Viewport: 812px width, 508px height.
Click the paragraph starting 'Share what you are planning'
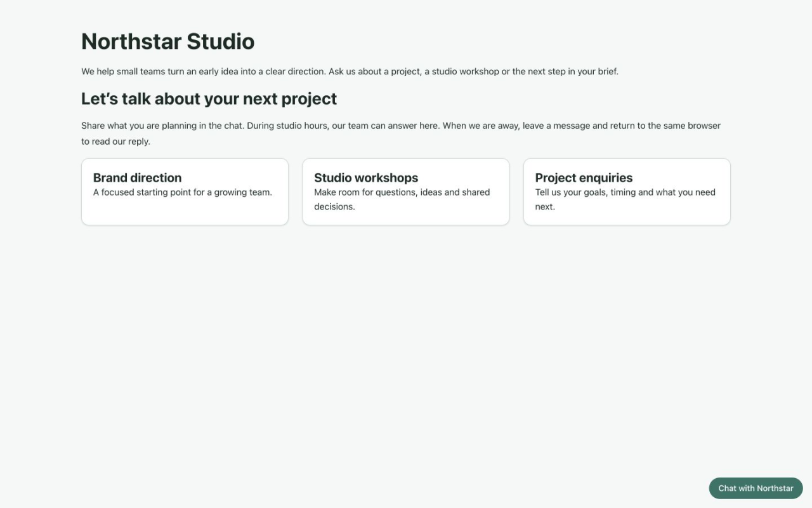(401, 133)
